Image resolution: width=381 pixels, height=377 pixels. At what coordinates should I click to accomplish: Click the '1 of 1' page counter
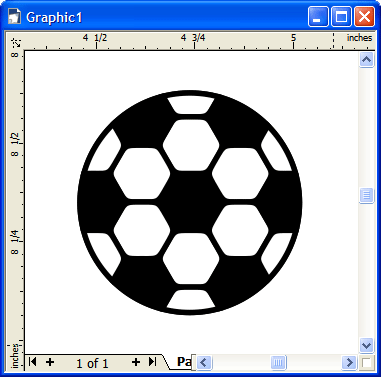92,363
